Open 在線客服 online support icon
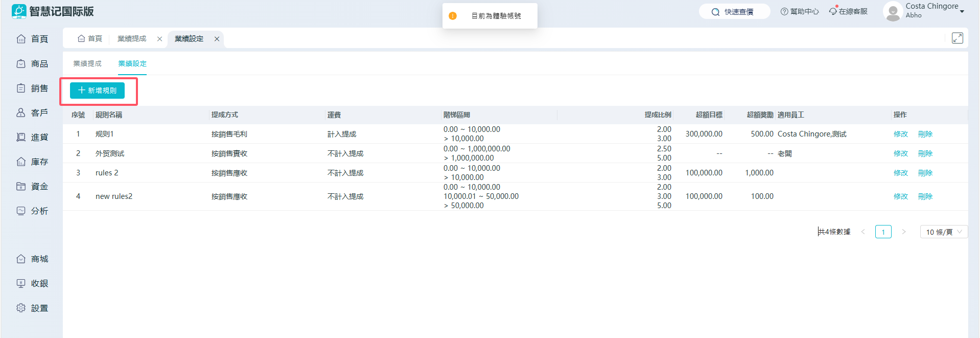 click(x=833, y=11)
